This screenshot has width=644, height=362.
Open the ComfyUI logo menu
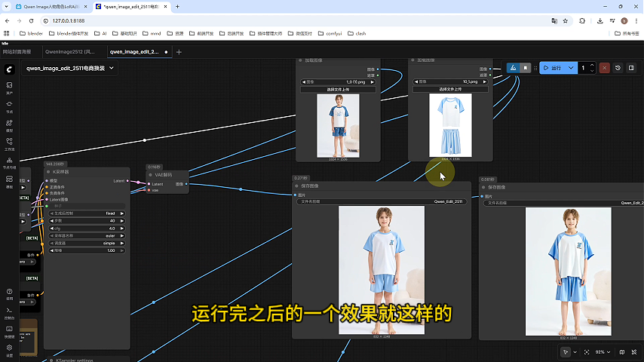(x=9, y=69)
